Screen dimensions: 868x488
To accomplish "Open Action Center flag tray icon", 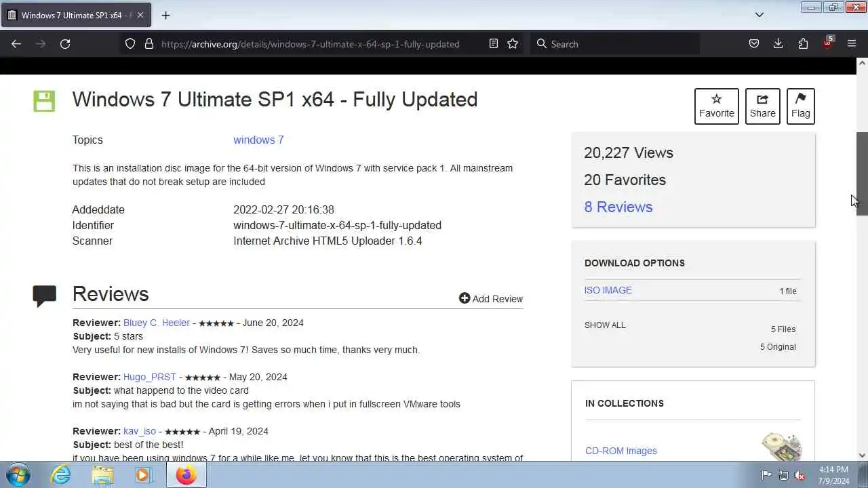I will pyautogui.click(x=766, y=475).
